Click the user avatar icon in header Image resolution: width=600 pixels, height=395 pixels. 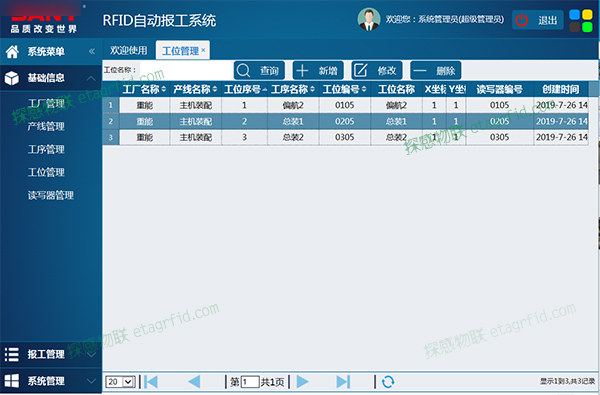pyautogui.click(x=369, y=19)
